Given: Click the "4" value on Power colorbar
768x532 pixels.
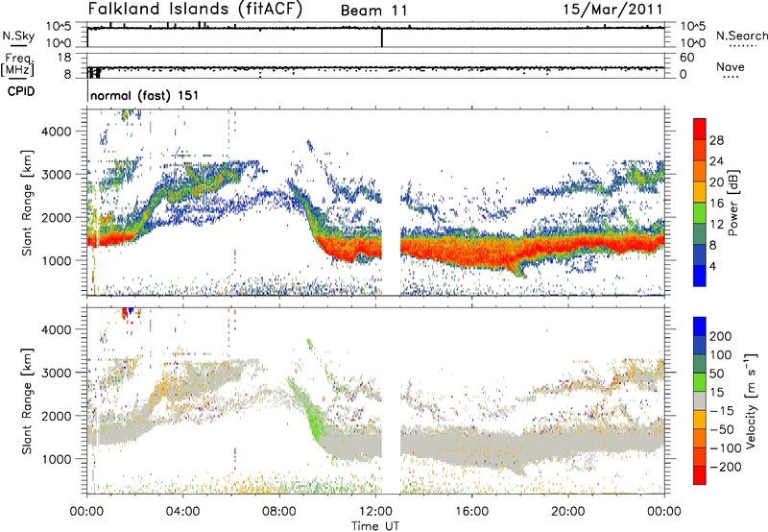Looking at the screenshot, I should [712, 266].
